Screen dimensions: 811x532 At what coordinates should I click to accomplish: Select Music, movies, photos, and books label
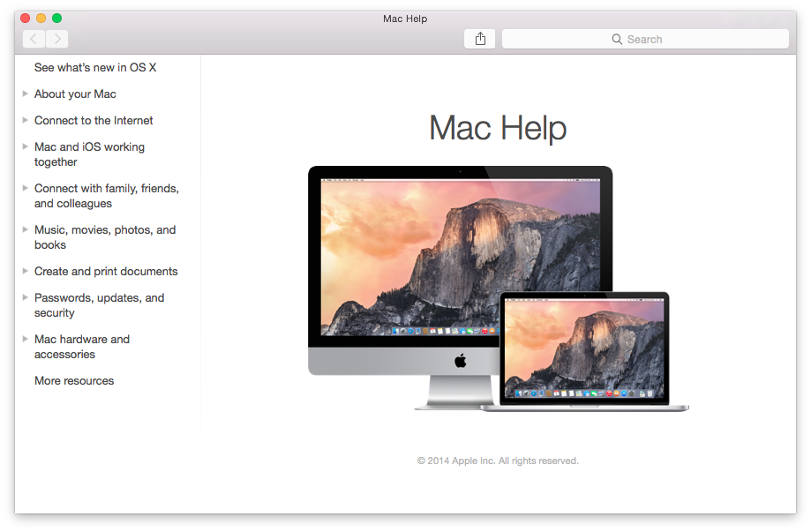[x=105, y=237]
